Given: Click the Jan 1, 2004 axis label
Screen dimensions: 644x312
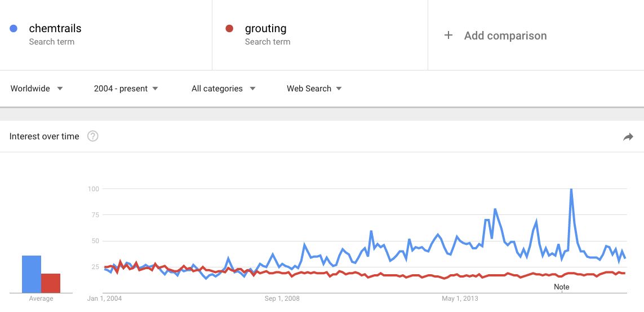Looking at the screenshot, I should click(x=105, y=298).
